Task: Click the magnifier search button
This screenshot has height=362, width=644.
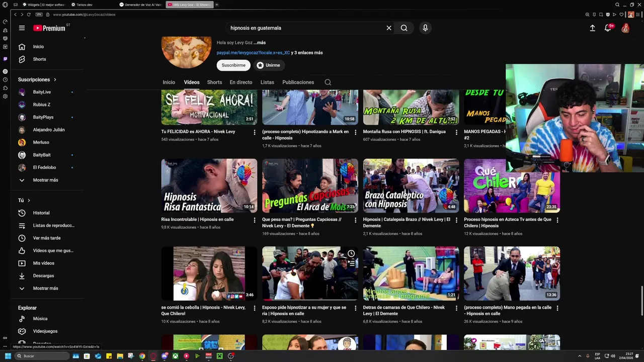Action: click(404, 28)
